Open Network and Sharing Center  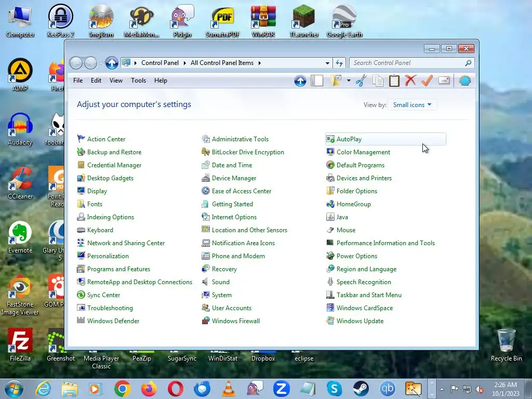click(126, 243)
